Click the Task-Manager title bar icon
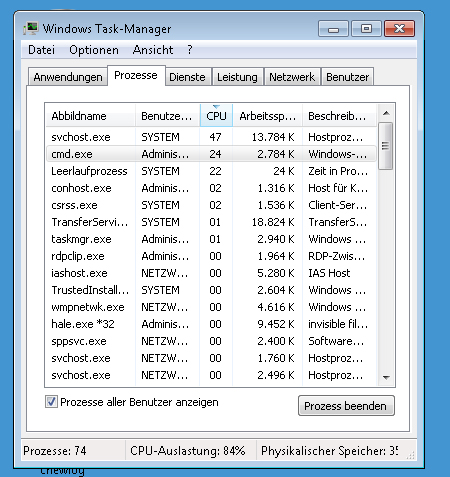450x477 pixels. (31, 29)
